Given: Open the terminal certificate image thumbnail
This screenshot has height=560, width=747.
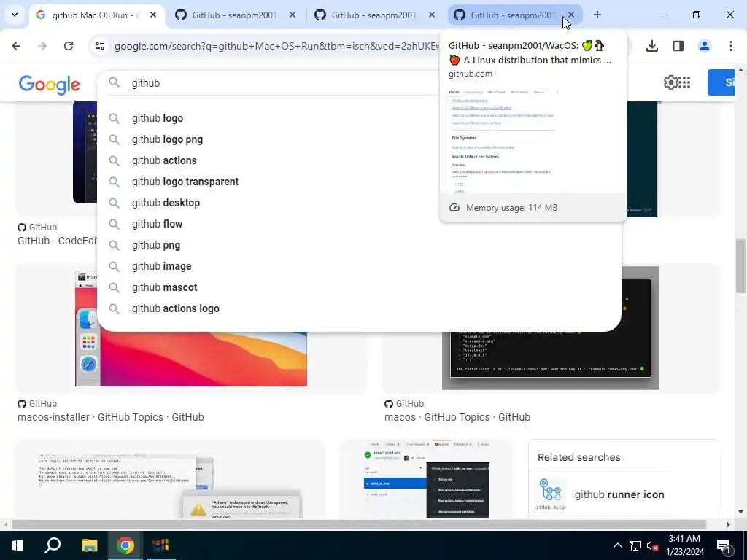Looking at the screenshot, I should (x=551, y=359).
